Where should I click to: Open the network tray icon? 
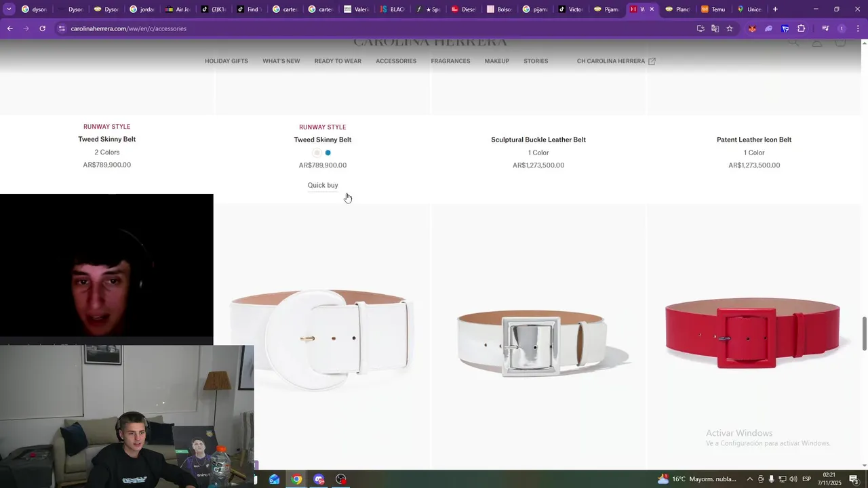point(782,479)
